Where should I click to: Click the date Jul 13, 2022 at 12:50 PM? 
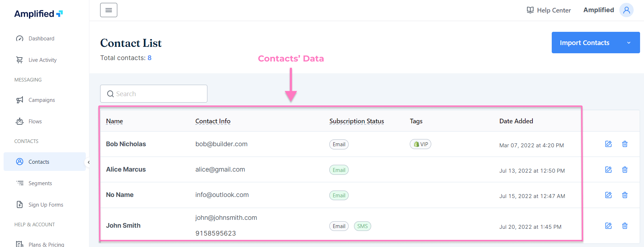532,171
